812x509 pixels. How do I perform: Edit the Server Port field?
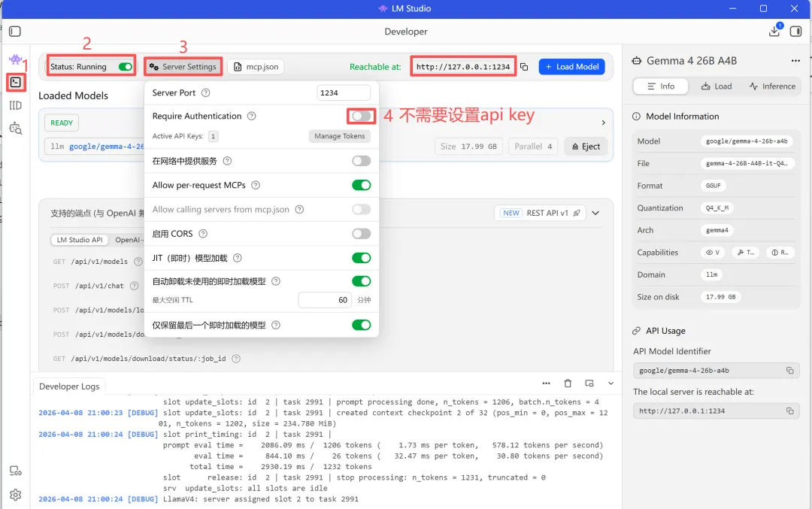click(344, 92)
